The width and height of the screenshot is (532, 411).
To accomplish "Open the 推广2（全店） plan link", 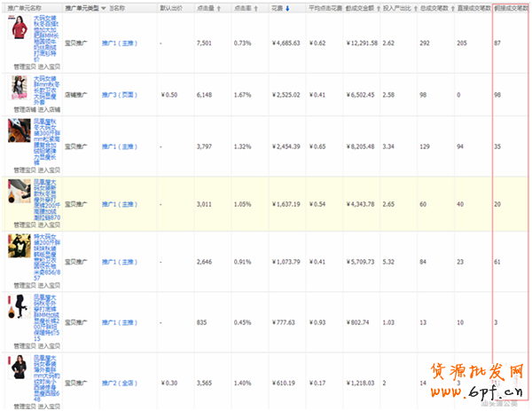I will tap(121, 383).
